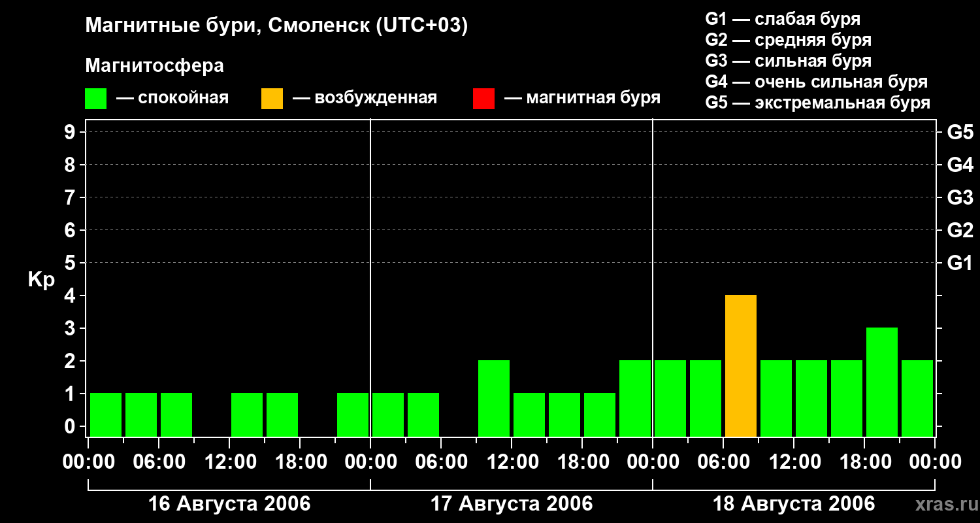Click the '— спокойная' legend label
This screenshot has height=523, width=980.
172,98
